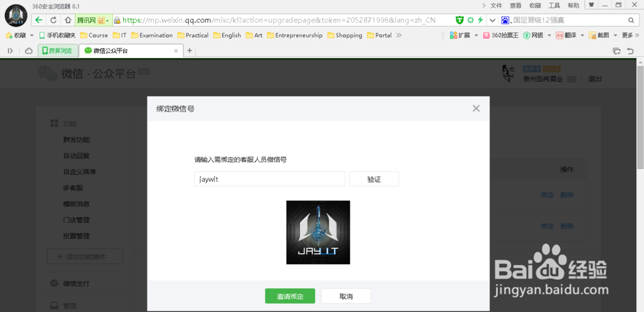Reload the page with refresh icon

click(53, 20)
